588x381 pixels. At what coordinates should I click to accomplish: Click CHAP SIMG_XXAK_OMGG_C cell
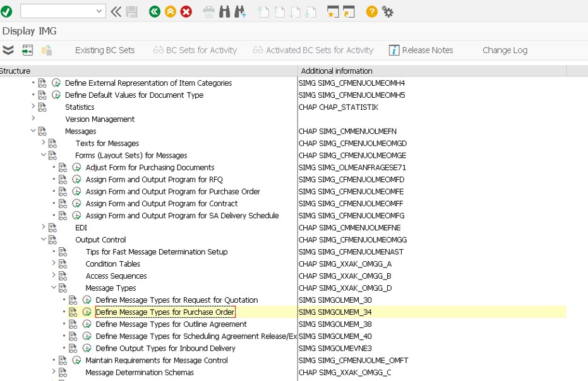click(x=345, y=372)
